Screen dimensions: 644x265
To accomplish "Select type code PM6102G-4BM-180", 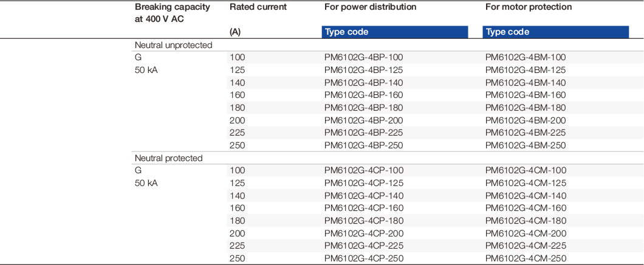I will 525,108.
